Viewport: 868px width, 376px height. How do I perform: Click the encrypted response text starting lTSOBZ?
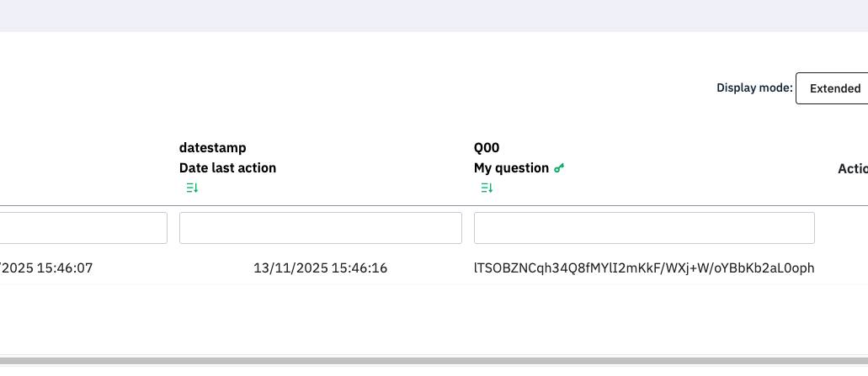(x=644, y=269)
